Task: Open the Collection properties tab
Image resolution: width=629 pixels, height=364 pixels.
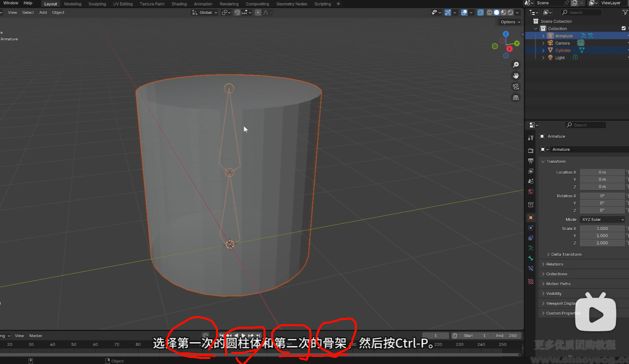Action: point(531,205)
